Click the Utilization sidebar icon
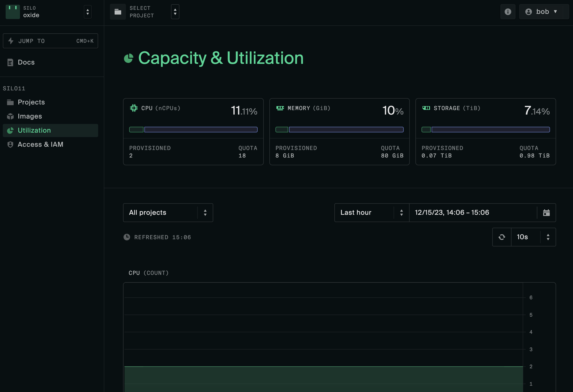573x392 pixels. tap(10, 130)
